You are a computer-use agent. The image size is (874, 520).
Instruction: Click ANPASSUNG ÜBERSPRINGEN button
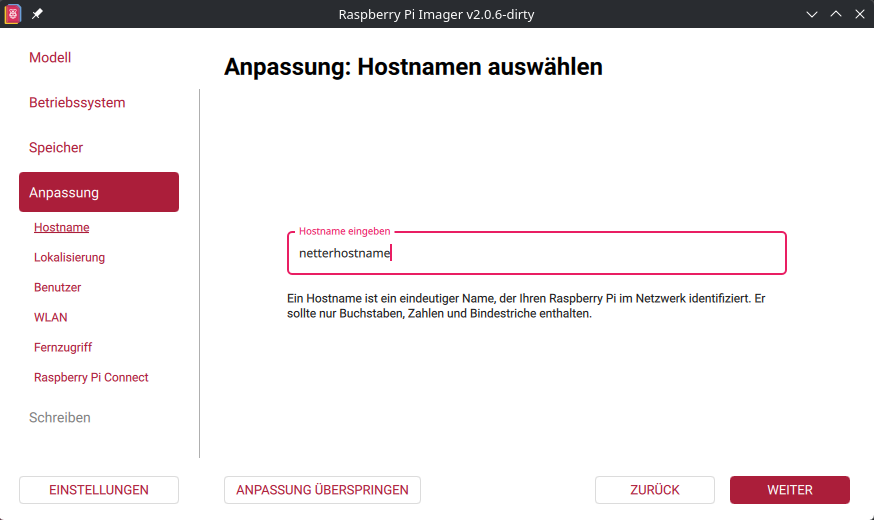(x=322, y=490)
